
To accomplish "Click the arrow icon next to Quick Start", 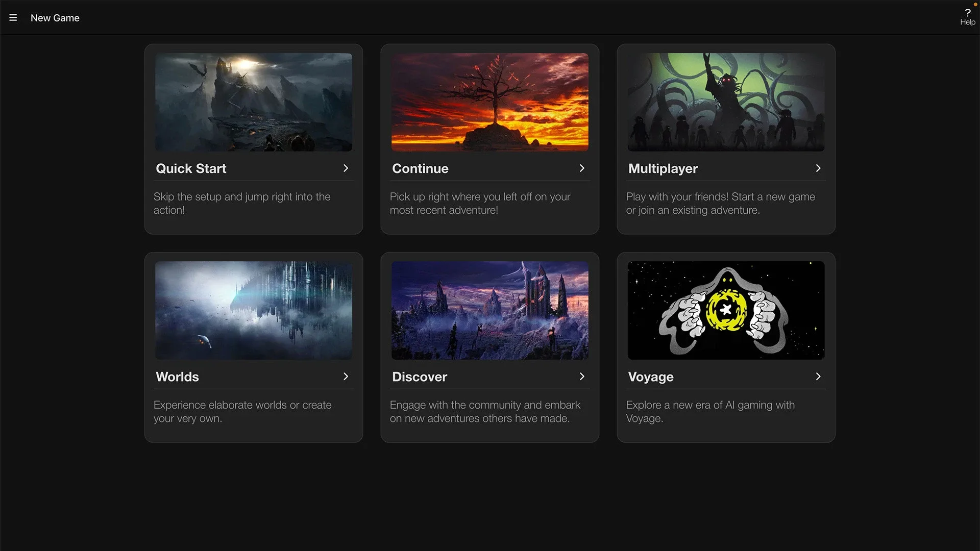I will (346, 168).
